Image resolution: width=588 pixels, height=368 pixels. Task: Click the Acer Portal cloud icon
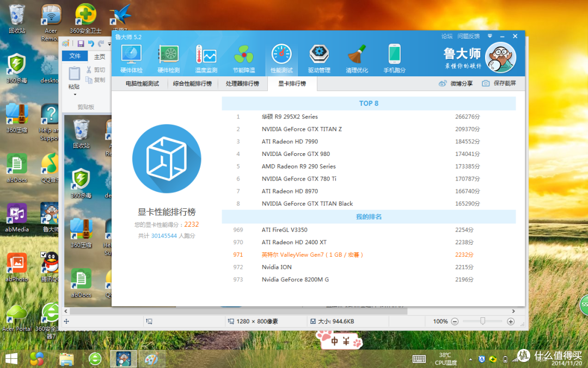point(17,318)
